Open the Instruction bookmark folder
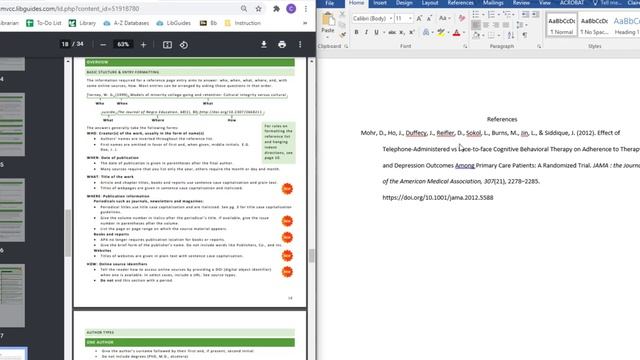Screen dimensions: 640x360 pyautogui.click(x=242, y=23)
